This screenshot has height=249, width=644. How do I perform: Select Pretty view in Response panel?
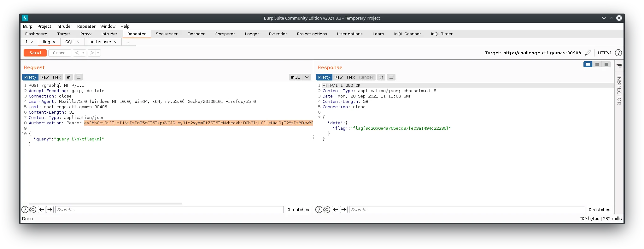324,77
